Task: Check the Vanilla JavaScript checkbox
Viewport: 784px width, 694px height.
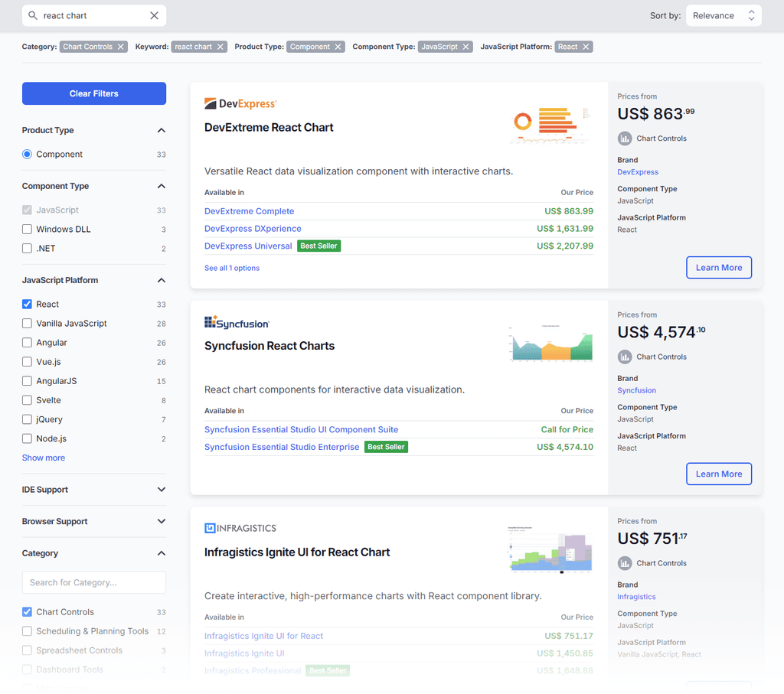Action: 27,323
